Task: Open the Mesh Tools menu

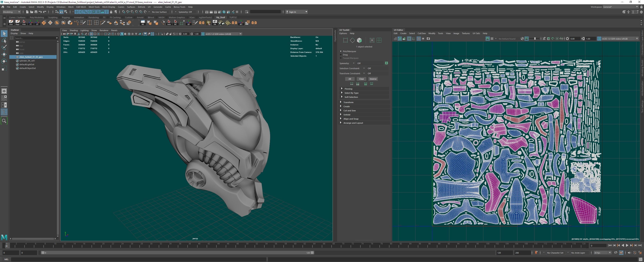Action: click(x=94, y=7)
